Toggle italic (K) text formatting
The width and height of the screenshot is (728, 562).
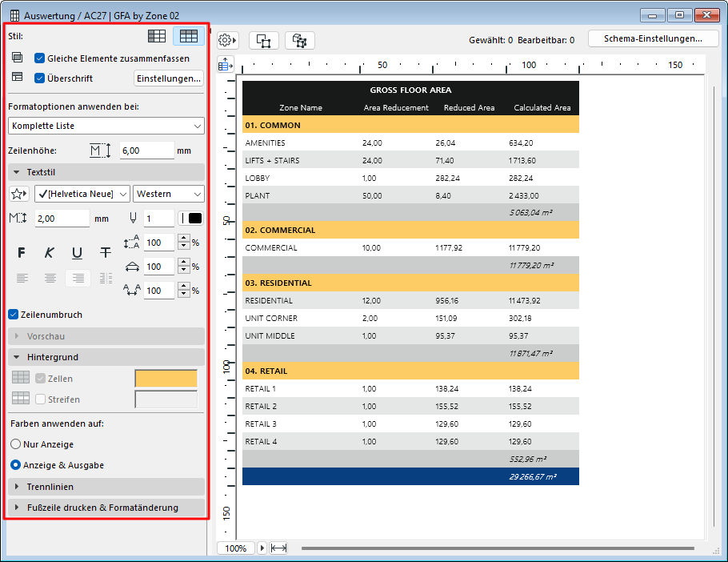click(50, 253)
